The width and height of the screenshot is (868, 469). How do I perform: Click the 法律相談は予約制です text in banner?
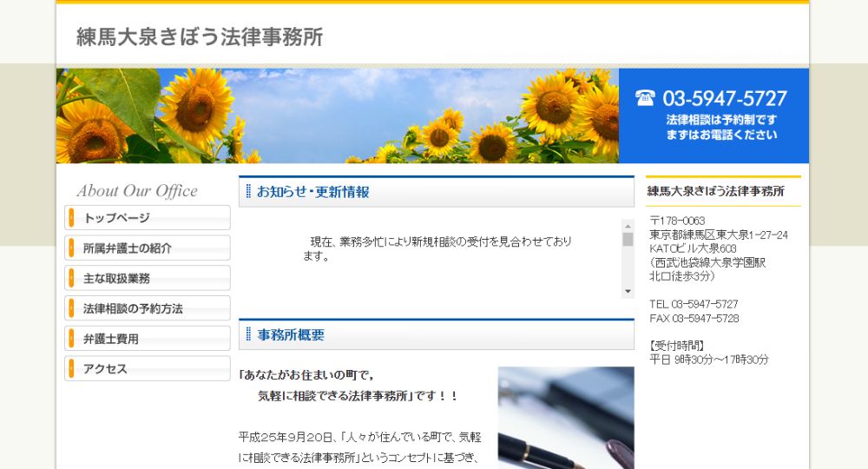(721, 120)
